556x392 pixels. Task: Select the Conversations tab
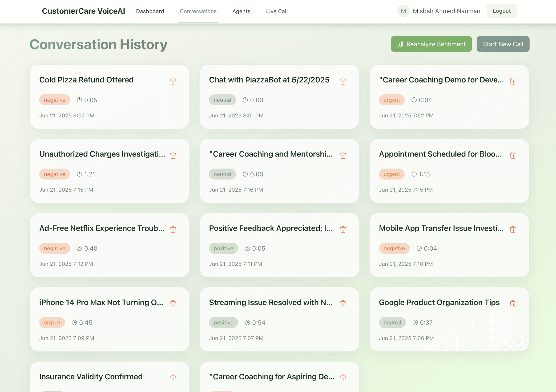[x=198, y=11]
